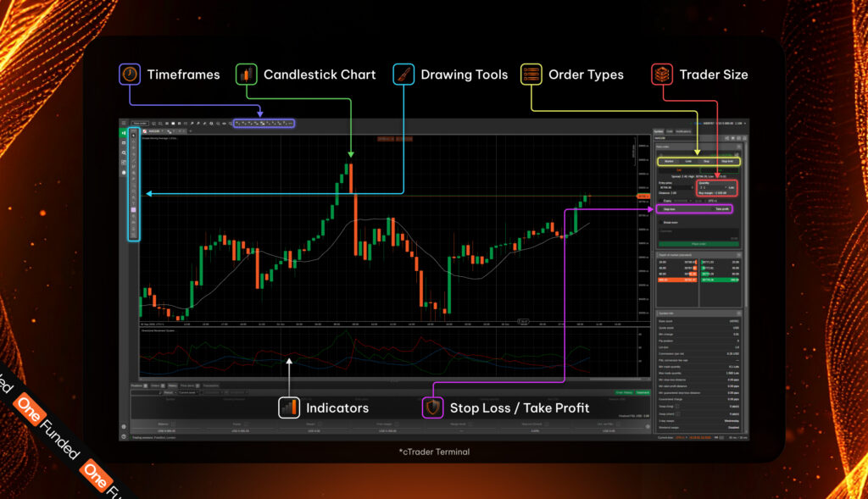Open the Notifications tab in right panel

coord(683,131)
